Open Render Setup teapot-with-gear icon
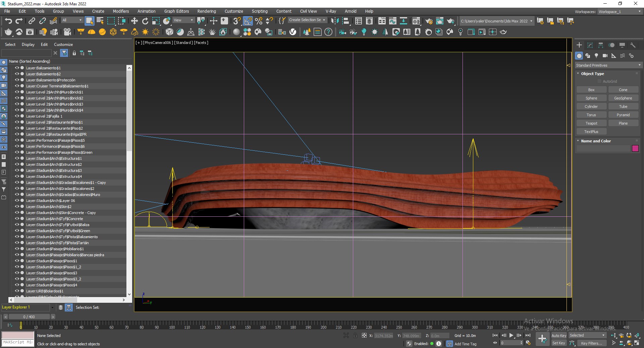This screenshot has width=644, height=348. click(x=429, y=21)
